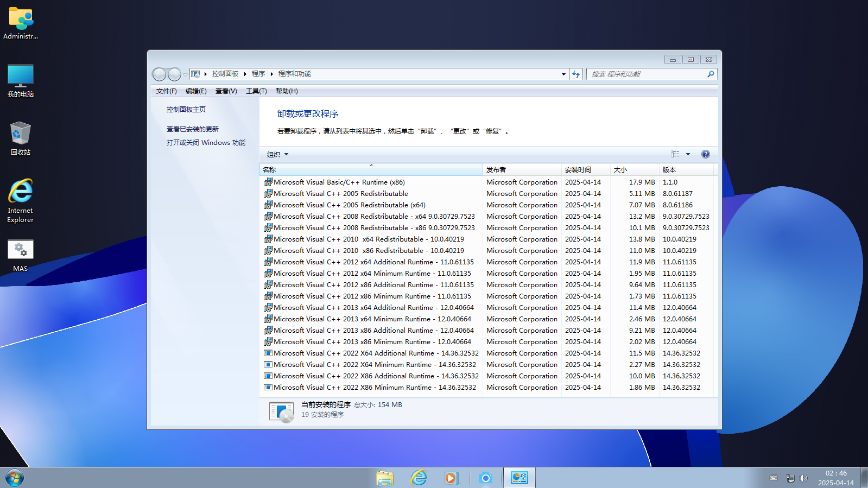Launch Internet Explorer from the desktop
This screenshot has height=488, width=868.
(21, 200)
